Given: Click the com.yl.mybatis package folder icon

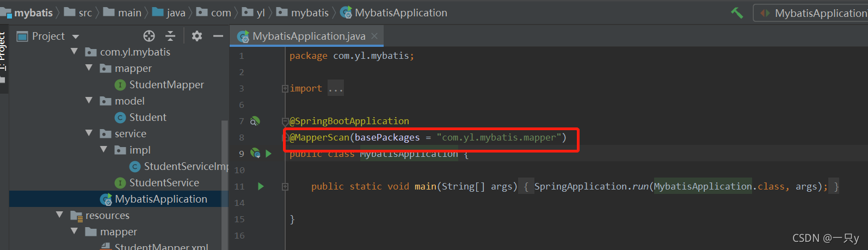Looking at the screenshot, I should click(91, 52).
